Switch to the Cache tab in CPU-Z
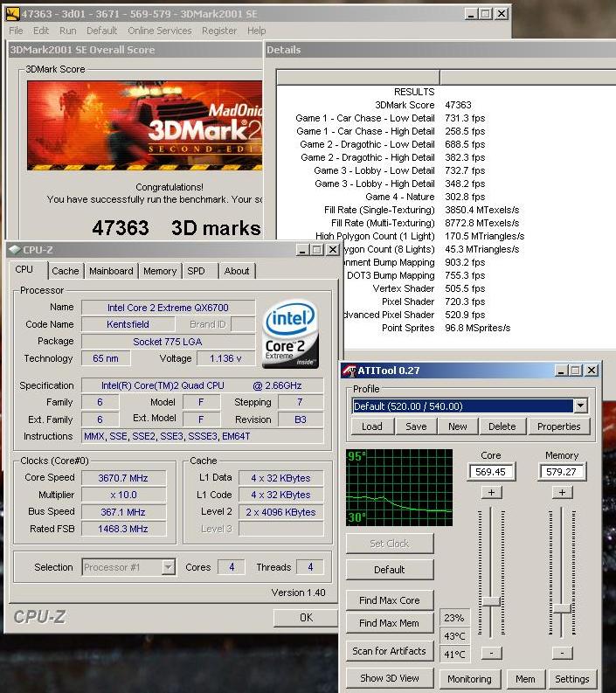This screenshot has width=616, height=693. point(65,271)
